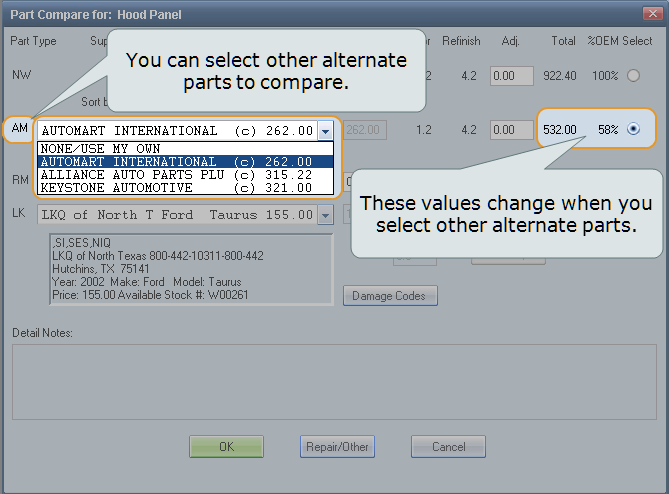669x494 pixels.
Task: Select the AM part radio button
Action: (633, 130)
